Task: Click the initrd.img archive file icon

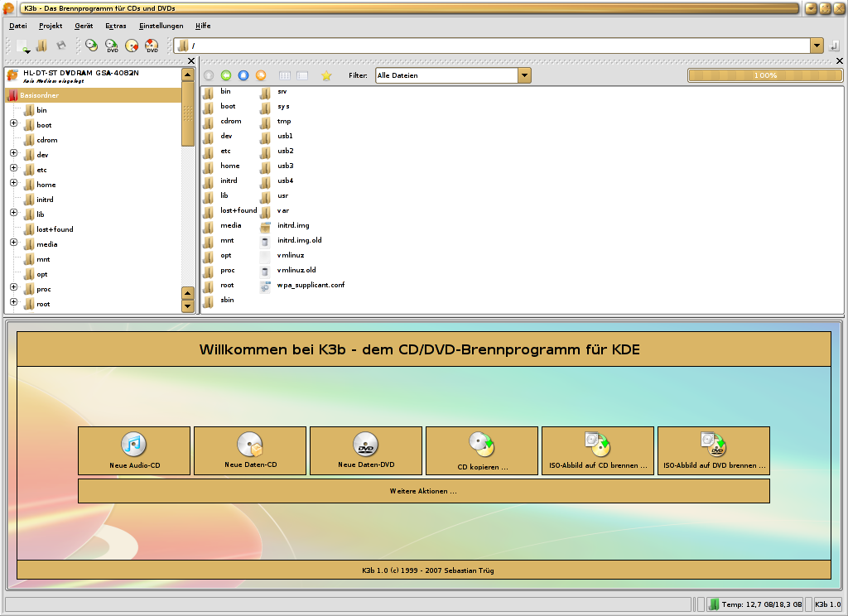Action: 265,226
